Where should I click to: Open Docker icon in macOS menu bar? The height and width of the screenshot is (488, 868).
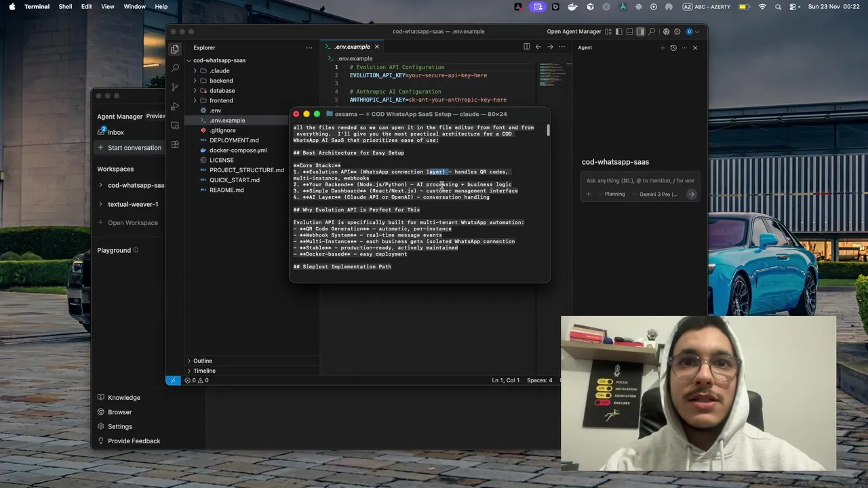click(573, 7)
